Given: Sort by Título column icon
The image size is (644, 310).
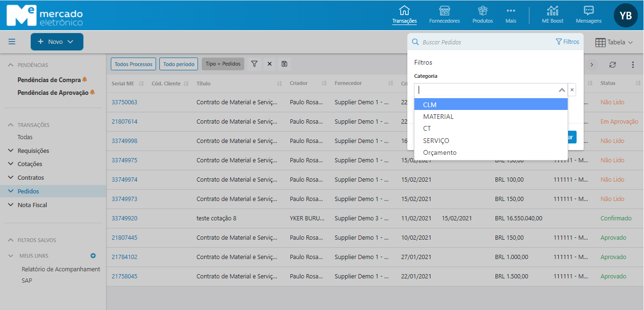Looking at the screenshot, I should point(279,84).
